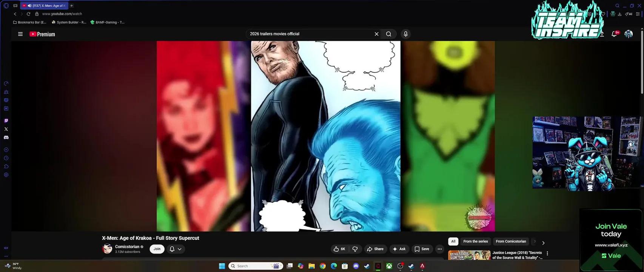
Task: Click the video player area
Action: tap(325, 136)
